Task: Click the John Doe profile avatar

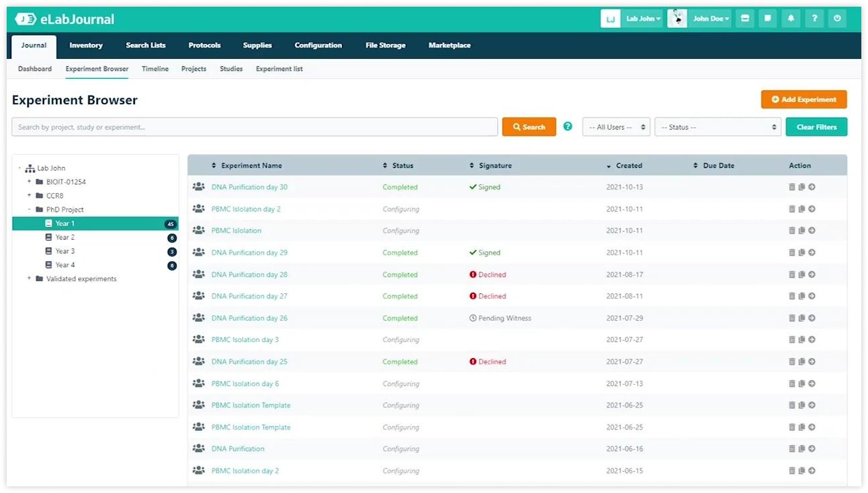Action: pyautogui.click(x=676, y=18)
